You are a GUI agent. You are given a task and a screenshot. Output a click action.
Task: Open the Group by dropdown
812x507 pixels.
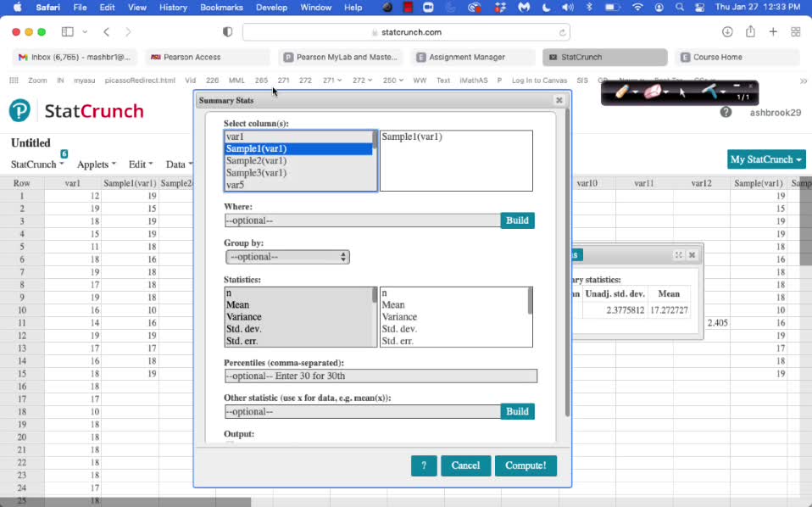287,257
